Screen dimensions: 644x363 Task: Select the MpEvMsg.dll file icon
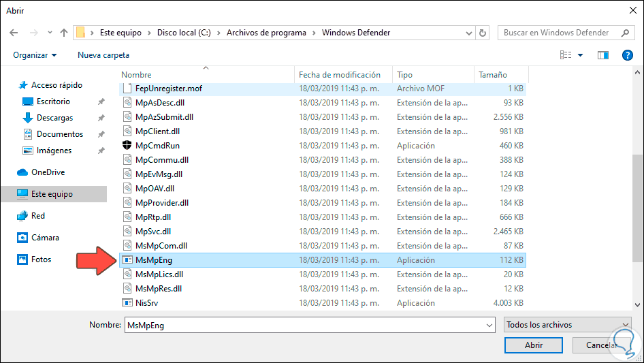pyautogui.click(x=127, y=174)
